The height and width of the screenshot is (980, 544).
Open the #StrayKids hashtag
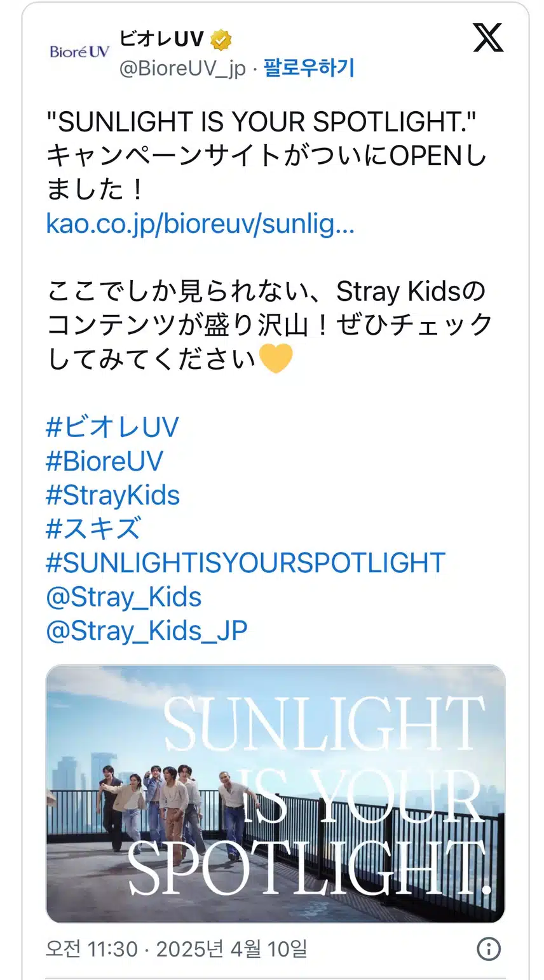click(x=113, y=495)
